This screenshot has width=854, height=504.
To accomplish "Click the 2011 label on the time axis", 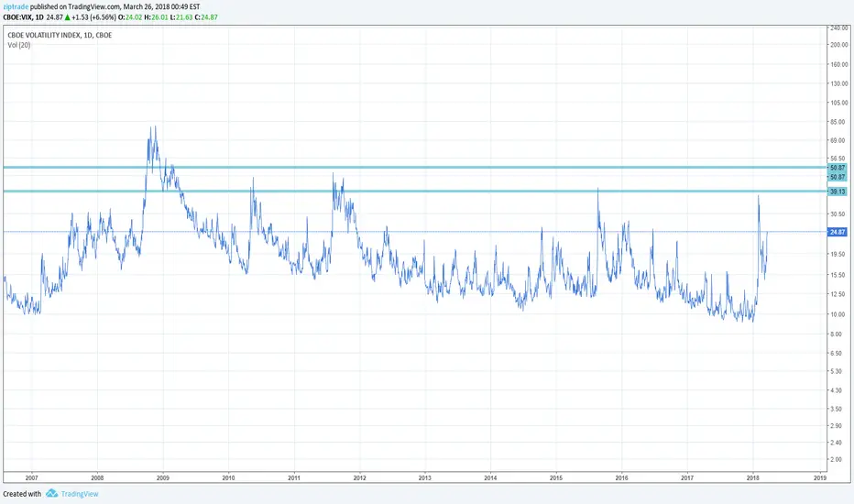I will coord(294,477).
